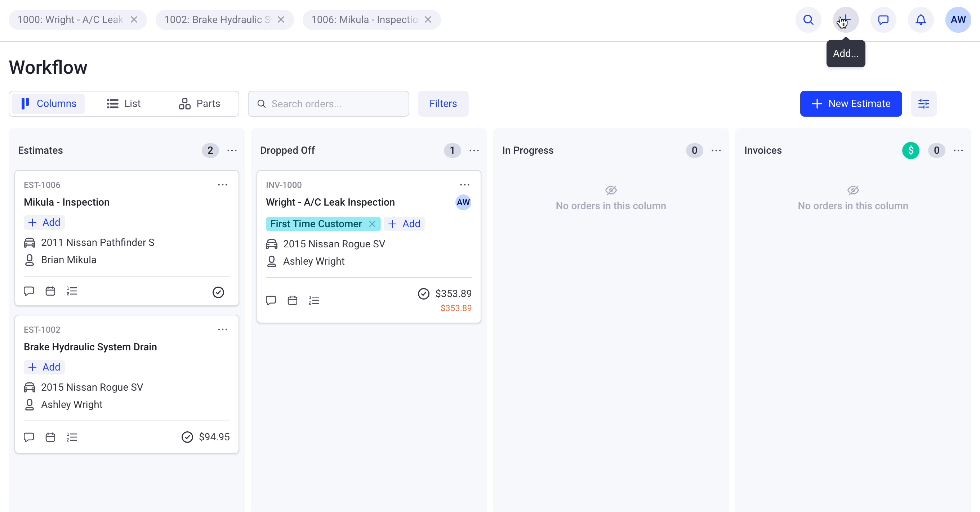This screenshot has width=980, height=512.
Task: Open Invoices column options menu
Action: click(x=958, y=151)
